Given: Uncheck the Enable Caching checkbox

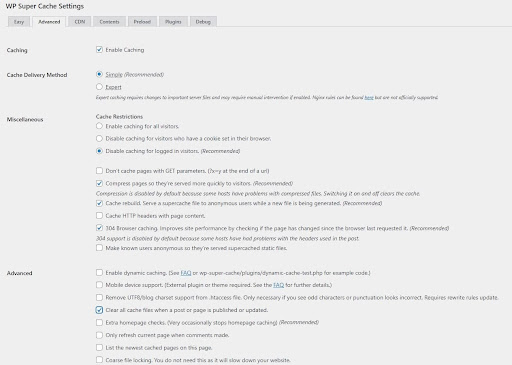Looking at the screenshot, I should (x=99, y=50).
